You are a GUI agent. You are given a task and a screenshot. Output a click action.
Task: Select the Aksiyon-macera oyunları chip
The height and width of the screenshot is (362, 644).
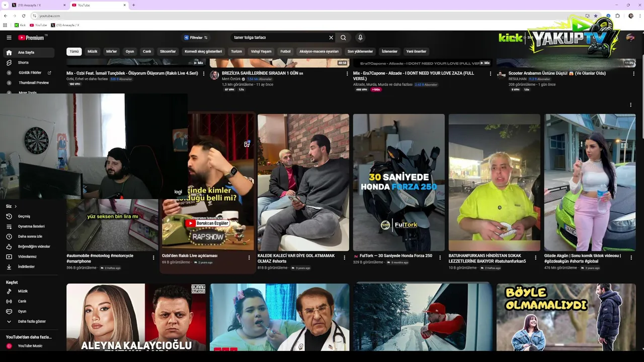(x=319, y=51)
